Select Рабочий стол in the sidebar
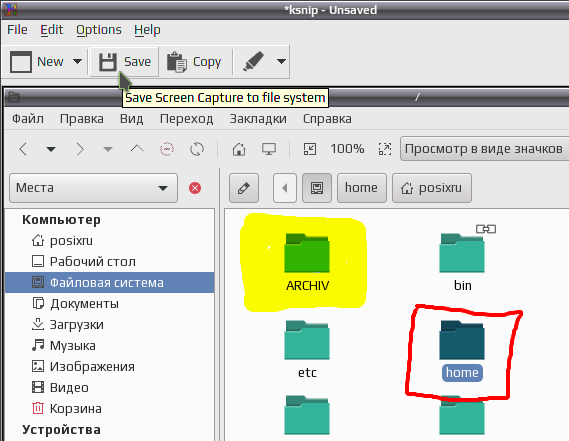The image size is (569, 441). (x=110, y=262)
